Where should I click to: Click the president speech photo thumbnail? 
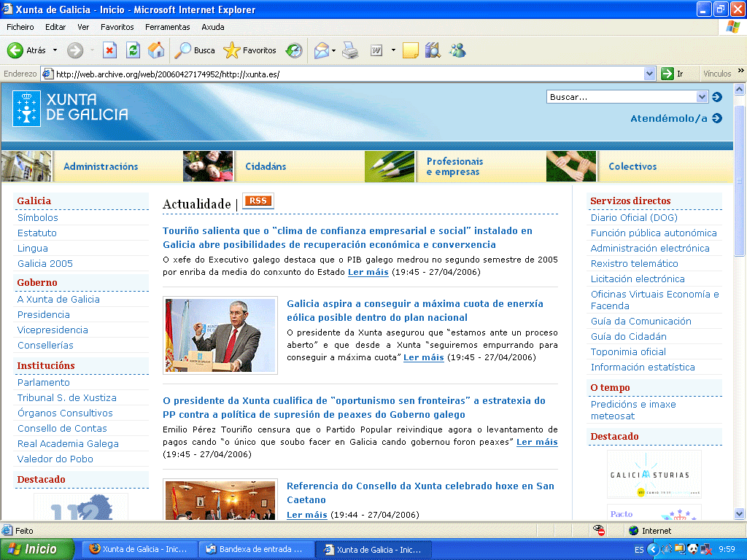point(220,335)
